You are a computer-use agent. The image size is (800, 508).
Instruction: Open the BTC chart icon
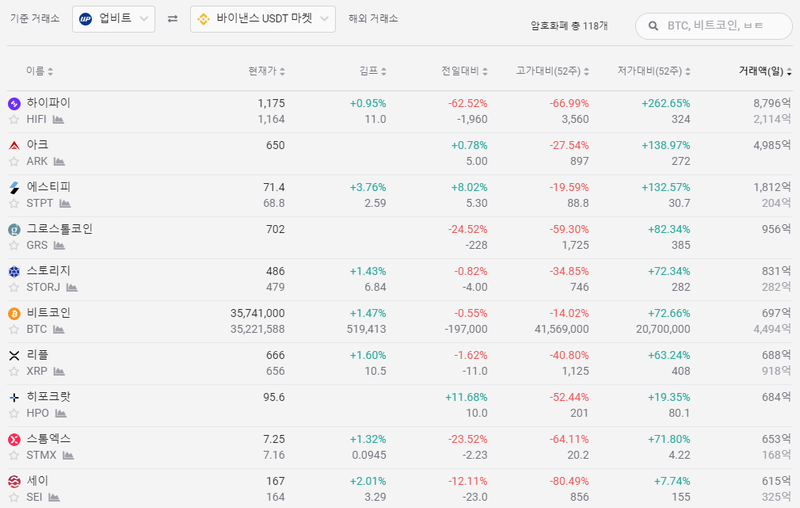click(59, 329)
